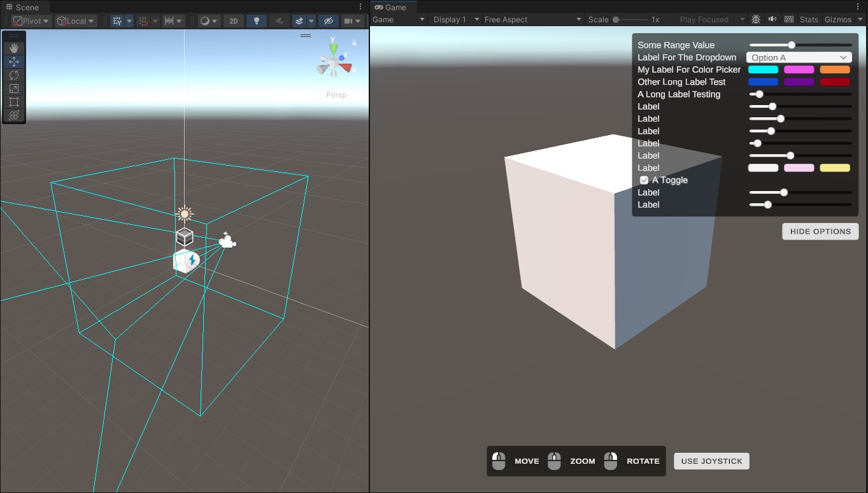Select the Hand (View) tool

pyautogui.click(x=14, y=48)
